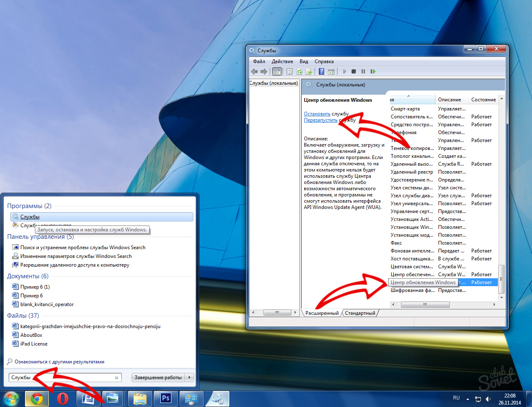Screen dimensions: 532x407
Task: Click the Завершение работы button
Action: (158, 378)
